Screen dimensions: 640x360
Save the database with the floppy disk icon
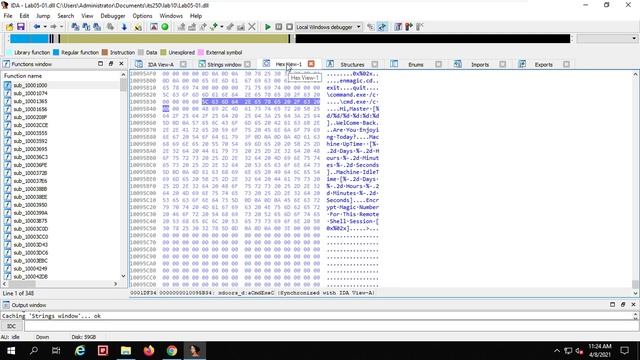click(20, 27)
